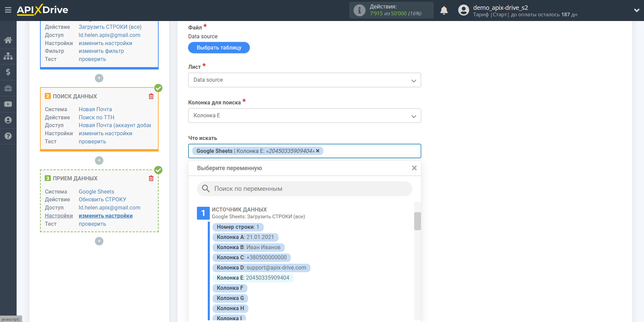Click the demo_apix-drive_s2 account name

[x=500, y=7]
